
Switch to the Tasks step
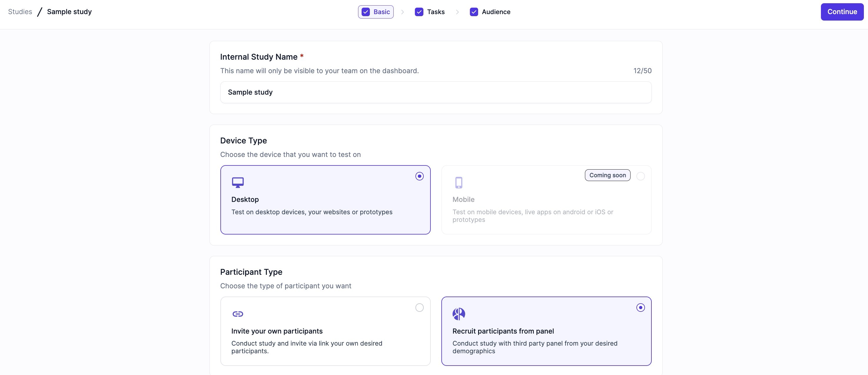click(x=435, y=12)
